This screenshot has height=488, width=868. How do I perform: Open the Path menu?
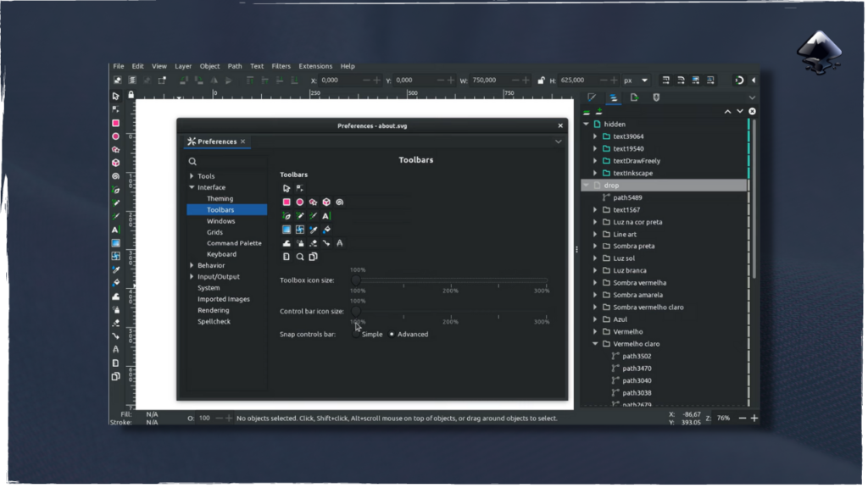tap(235, 66)
